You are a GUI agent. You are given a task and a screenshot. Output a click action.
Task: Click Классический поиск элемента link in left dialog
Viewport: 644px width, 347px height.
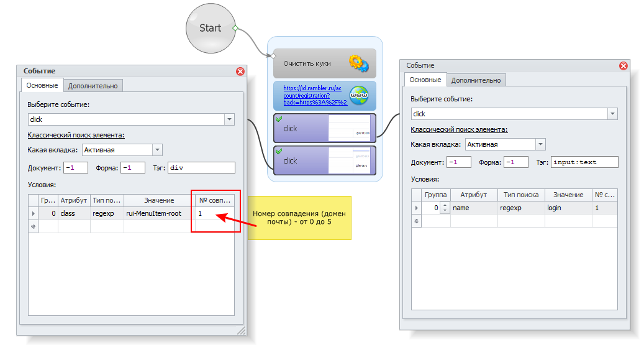coord(76,135)
